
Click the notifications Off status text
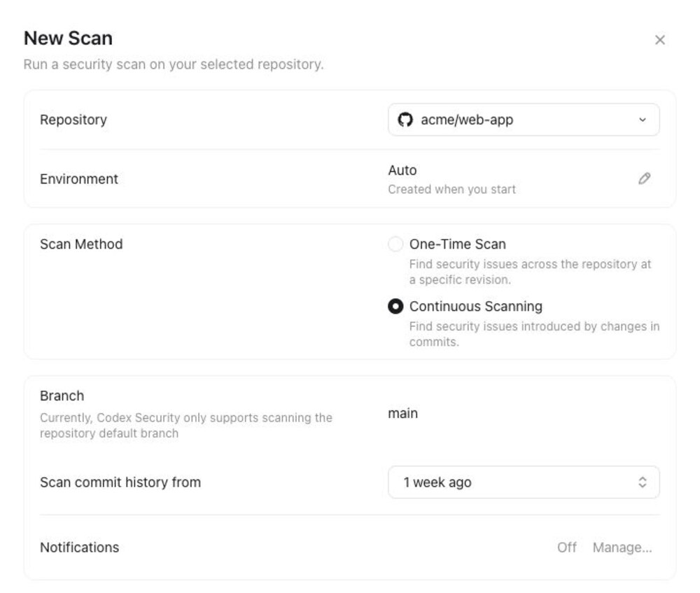[x=567, y=547]
